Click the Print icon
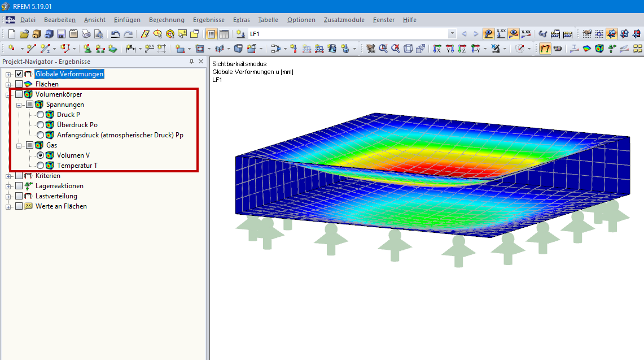The image size is (644, 360). (x=86, y=34)
